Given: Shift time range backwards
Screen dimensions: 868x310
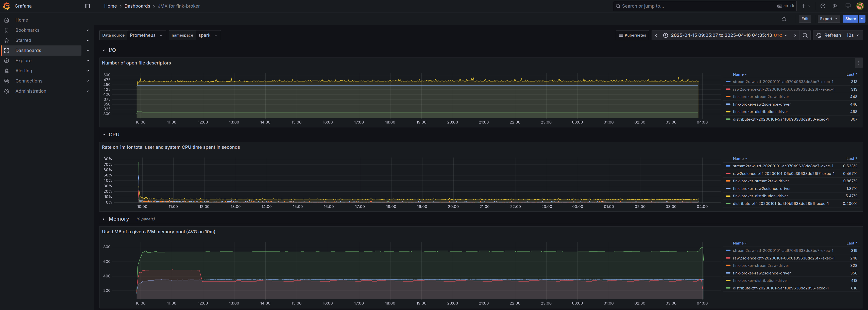Looking at the screenshot, I should pos(656,36).
